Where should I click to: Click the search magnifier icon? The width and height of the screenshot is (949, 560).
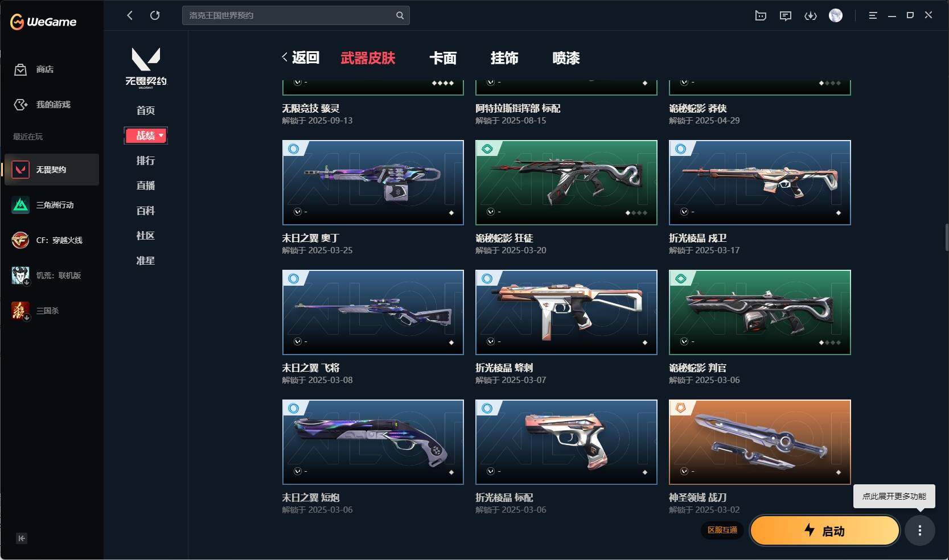[400, 15]
